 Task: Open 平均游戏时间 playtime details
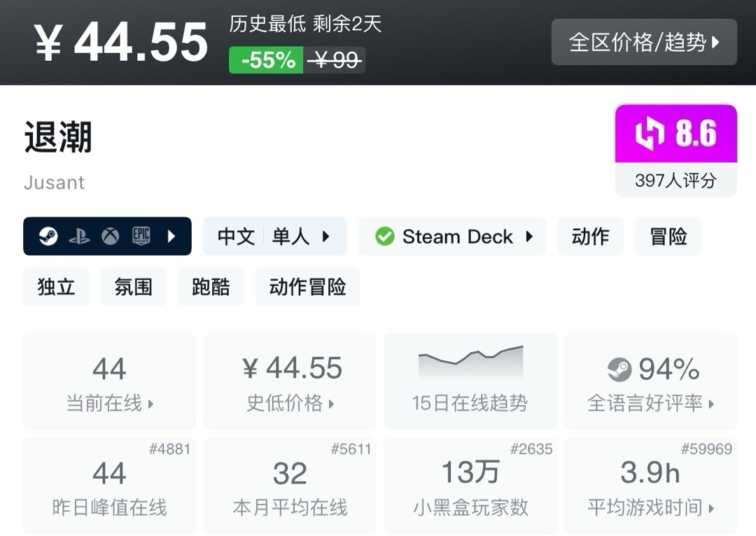tap(650, 486)
